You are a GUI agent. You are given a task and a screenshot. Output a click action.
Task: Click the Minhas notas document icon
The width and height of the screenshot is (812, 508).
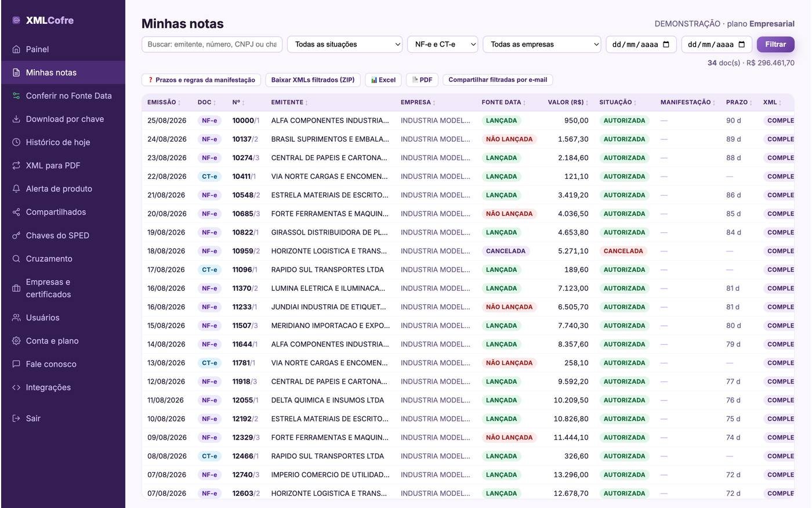(16, 73)
